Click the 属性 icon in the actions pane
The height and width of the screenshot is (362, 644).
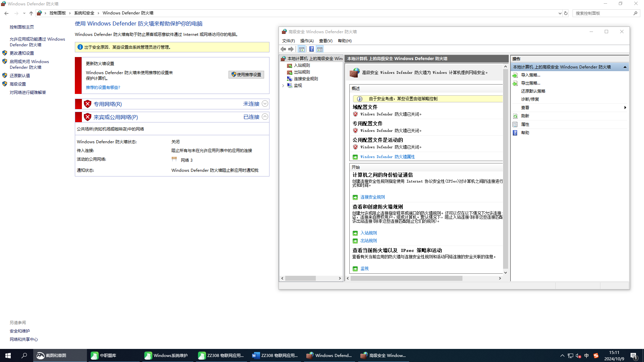515,124
